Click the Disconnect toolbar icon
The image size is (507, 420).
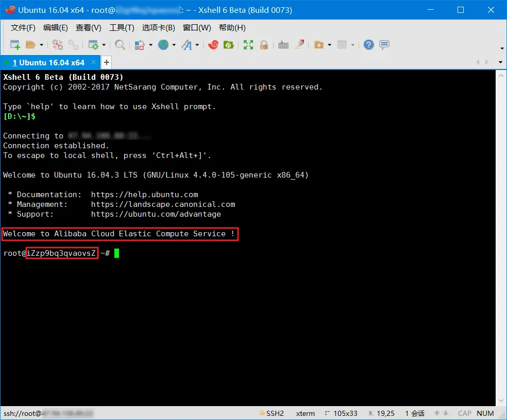click(x=58, y=45)
